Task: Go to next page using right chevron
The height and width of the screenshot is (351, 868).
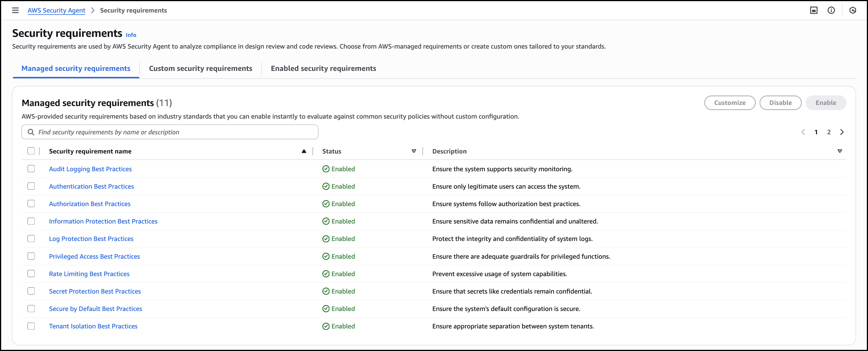Action: [x=842, y=132]
